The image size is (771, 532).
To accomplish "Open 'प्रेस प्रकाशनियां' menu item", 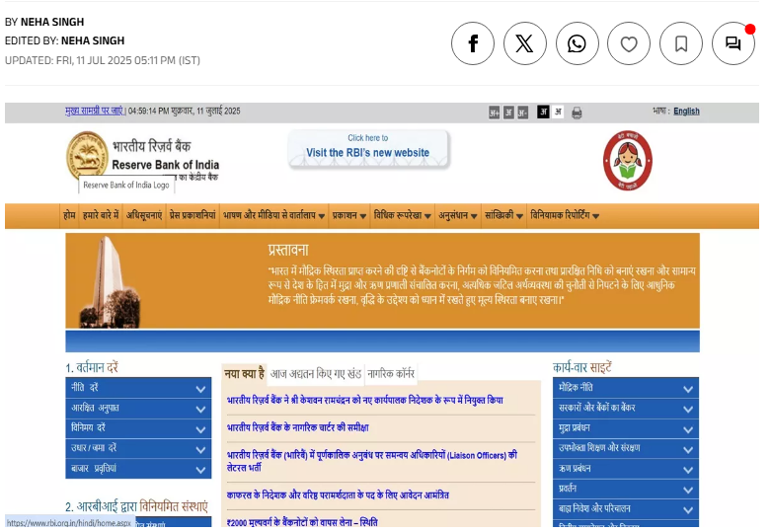I will point(193,215).
